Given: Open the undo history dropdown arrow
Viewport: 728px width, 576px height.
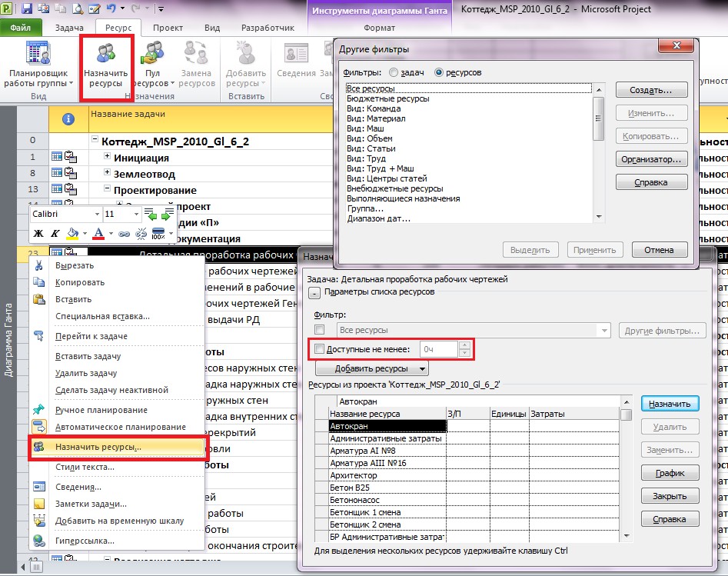Looking at the screenshot, I should pyautogui.click(x=122, y=8).
